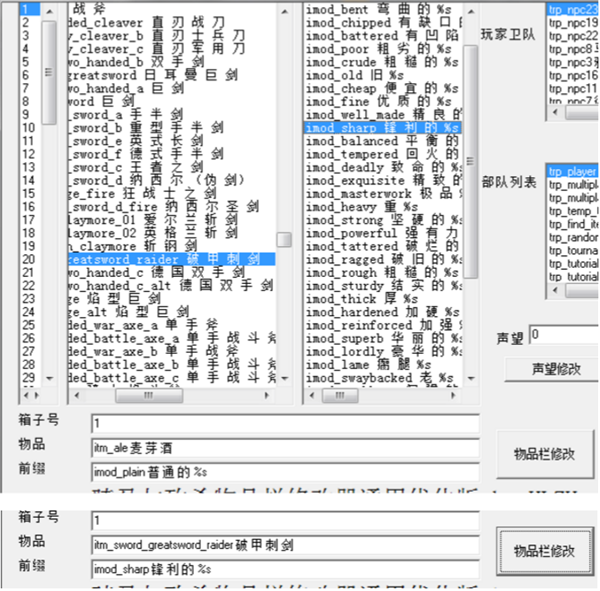Image resolution: width=600 pixels, height=591 pixels.
Task: Select imod_masterwork 极品 prefix entry
Action: pyautogui.click(x=383, y=194)
